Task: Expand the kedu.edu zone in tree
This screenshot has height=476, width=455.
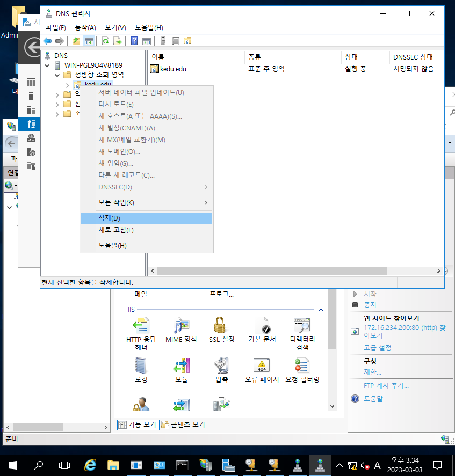Action: [x=68, y=85]
